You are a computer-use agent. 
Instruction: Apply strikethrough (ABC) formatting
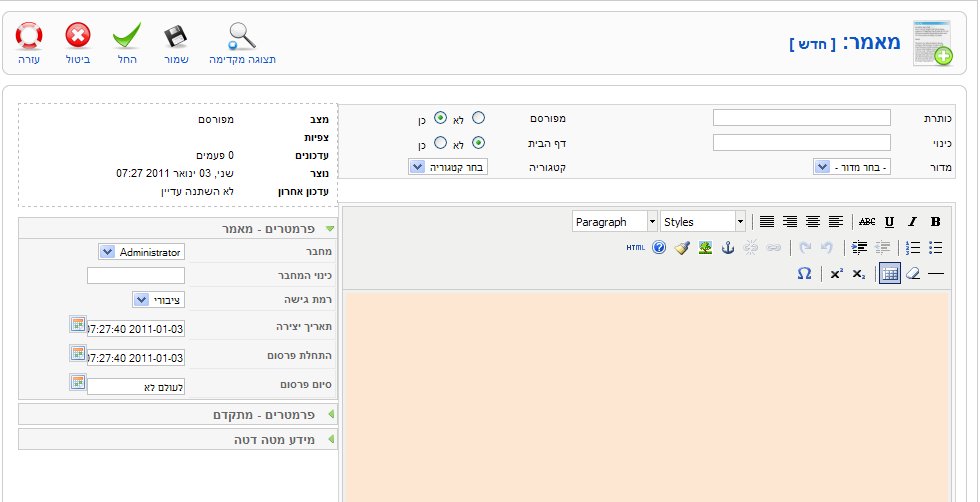tap(867, 221)
